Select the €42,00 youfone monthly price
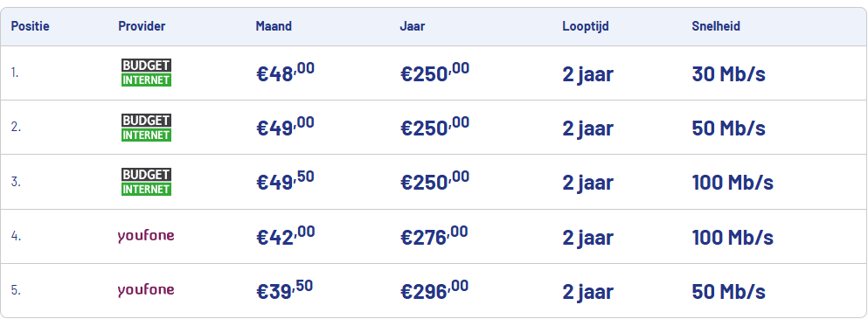 pos(286,236)
